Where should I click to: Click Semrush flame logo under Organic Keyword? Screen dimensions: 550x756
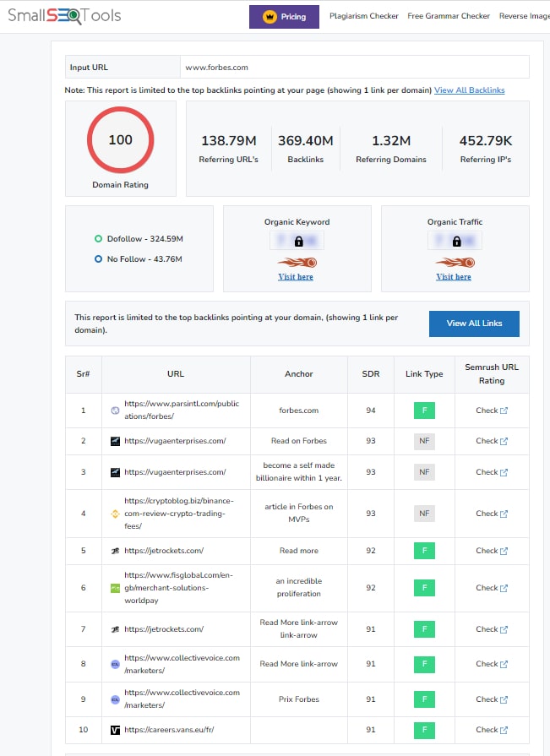coord(297,263)
